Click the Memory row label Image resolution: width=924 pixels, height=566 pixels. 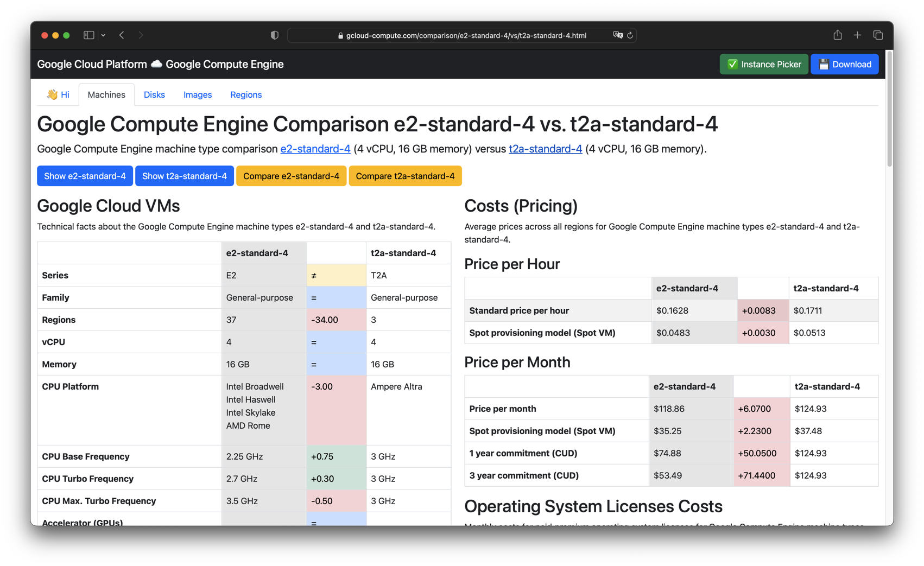[x=59, y=364]
